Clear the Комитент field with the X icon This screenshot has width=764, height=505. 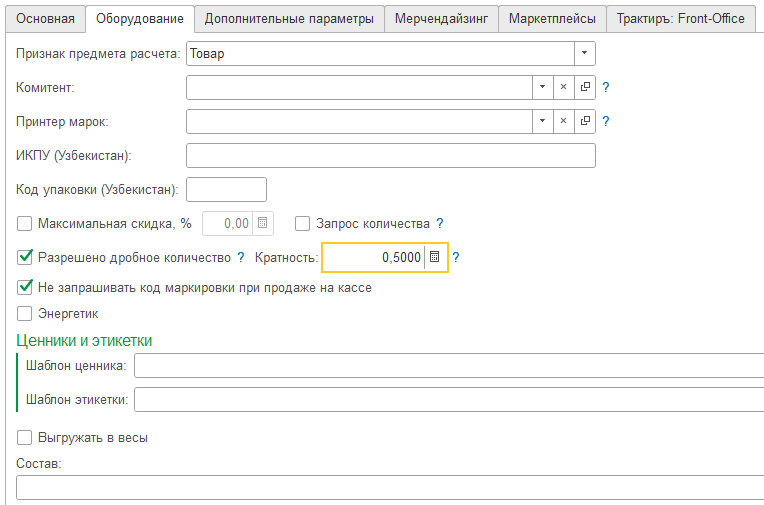click(563, 87)
